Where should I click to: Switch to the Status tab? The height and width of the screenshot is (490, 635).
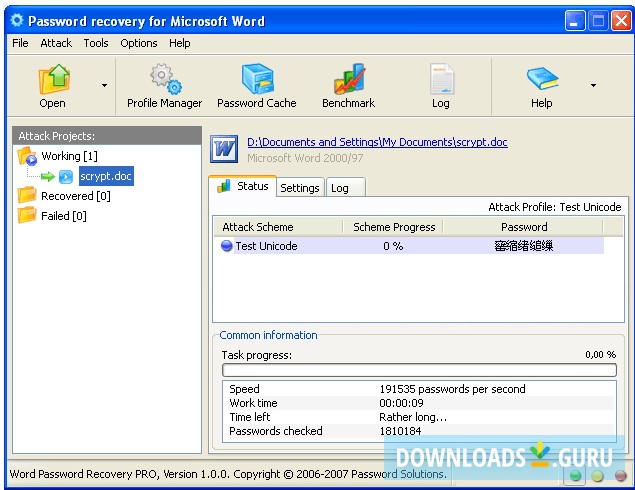(x=243, y=186)
